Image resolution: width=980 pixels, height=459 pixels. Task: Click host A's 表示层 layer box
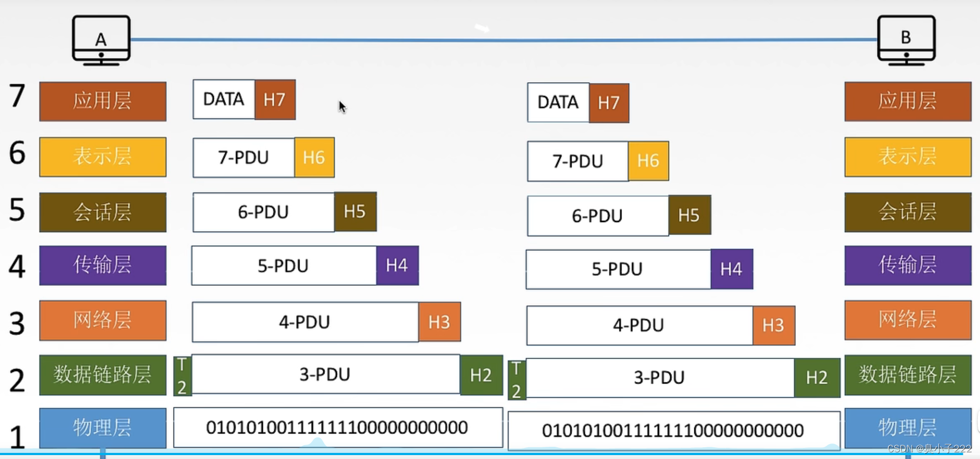[x=103, y=157]
